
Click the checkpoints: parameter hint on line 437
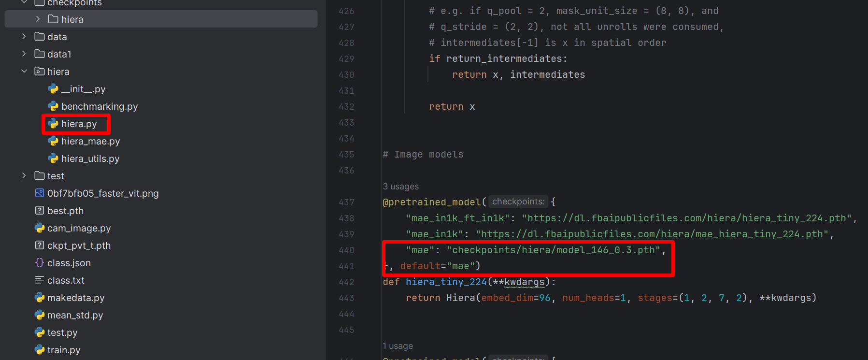pos(518,202)
